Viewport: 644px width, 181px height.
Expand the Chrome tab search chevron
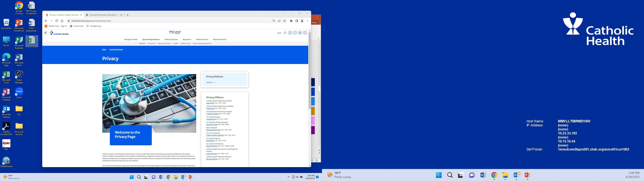click(284, 13)
